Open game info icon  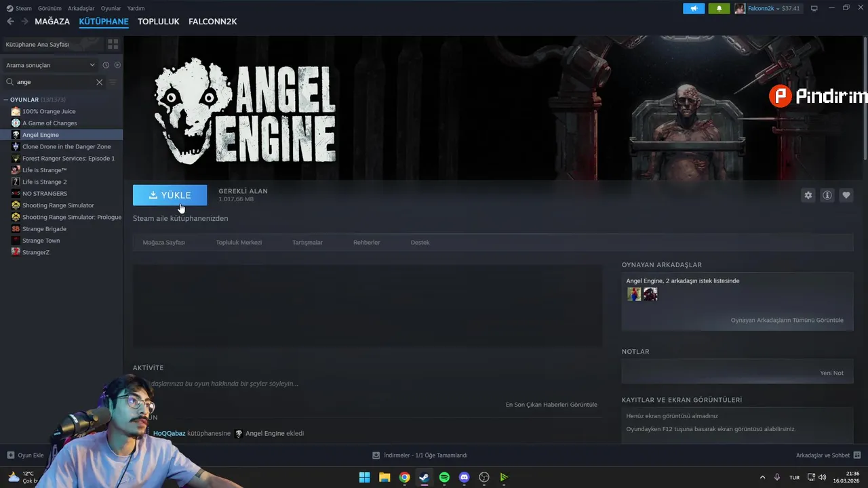tap(827, 195)
